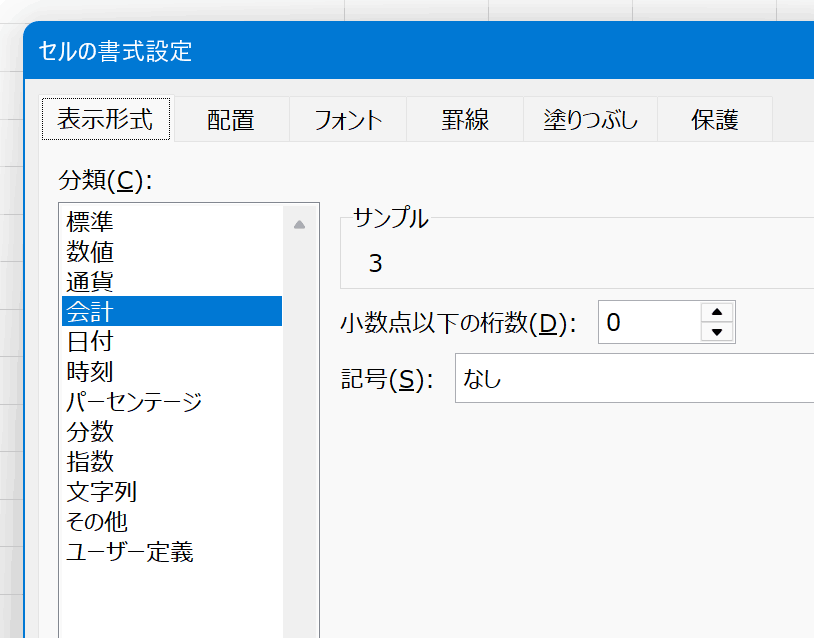Choose 数値 category
Image resolution: width=814 pixels, height=638 pixels.
coord(90,251)
